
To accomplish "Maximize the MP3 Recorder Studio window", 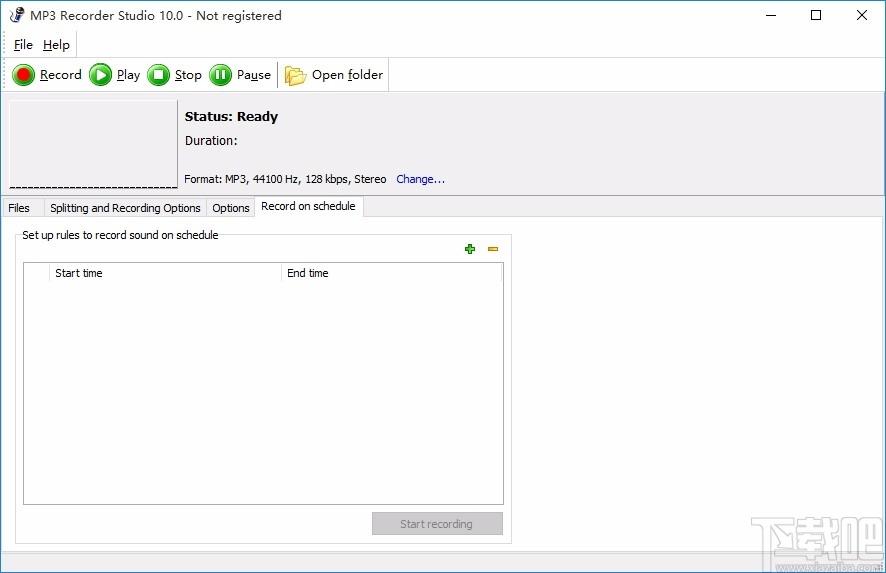I will pos(816,15).
